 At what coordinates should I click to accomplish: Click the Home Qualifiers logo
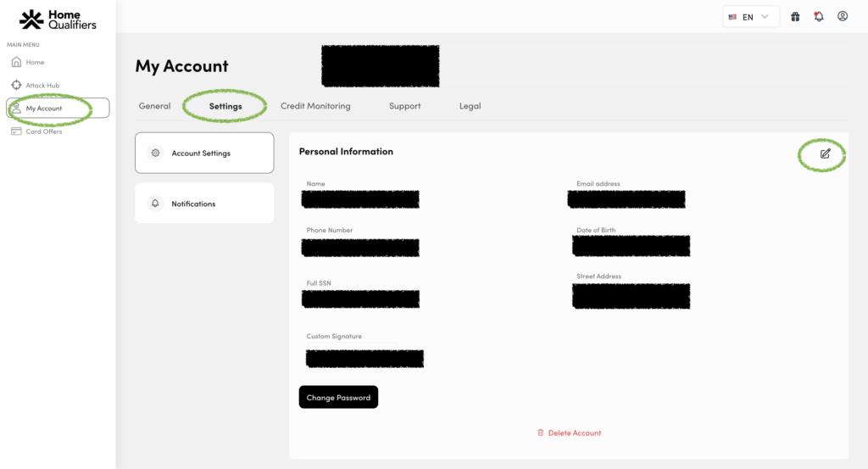coord(58,20)
